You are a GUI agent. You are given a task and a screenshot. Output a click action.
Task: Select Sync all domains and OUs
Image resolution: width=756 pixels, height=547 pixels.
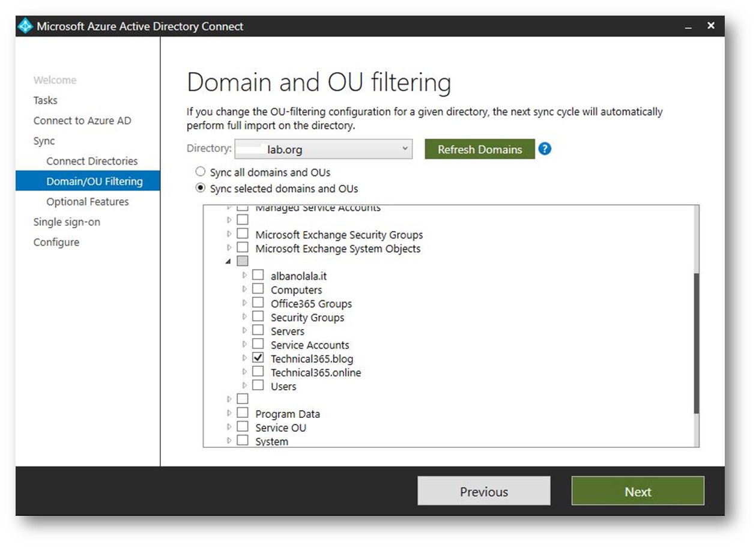201,172
